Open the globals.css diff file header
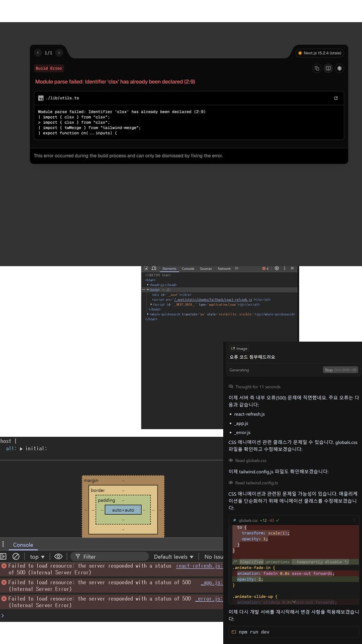 (293, 520)
